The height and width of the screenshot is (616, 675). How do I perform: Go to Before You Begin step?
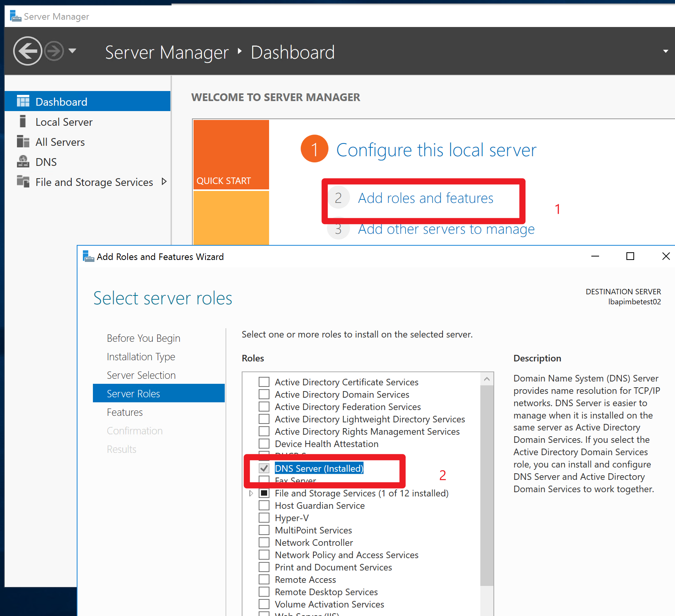click(x=143, y=338)
